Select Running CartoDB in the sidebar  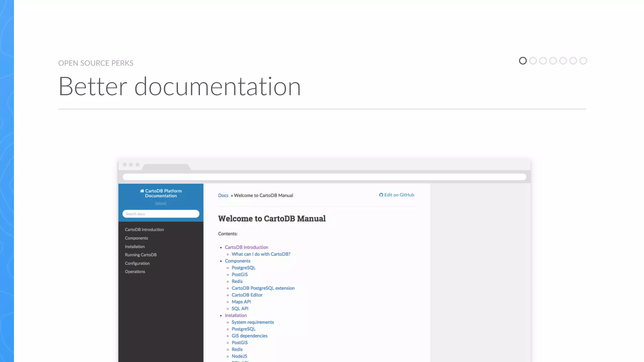pos(141,255)
